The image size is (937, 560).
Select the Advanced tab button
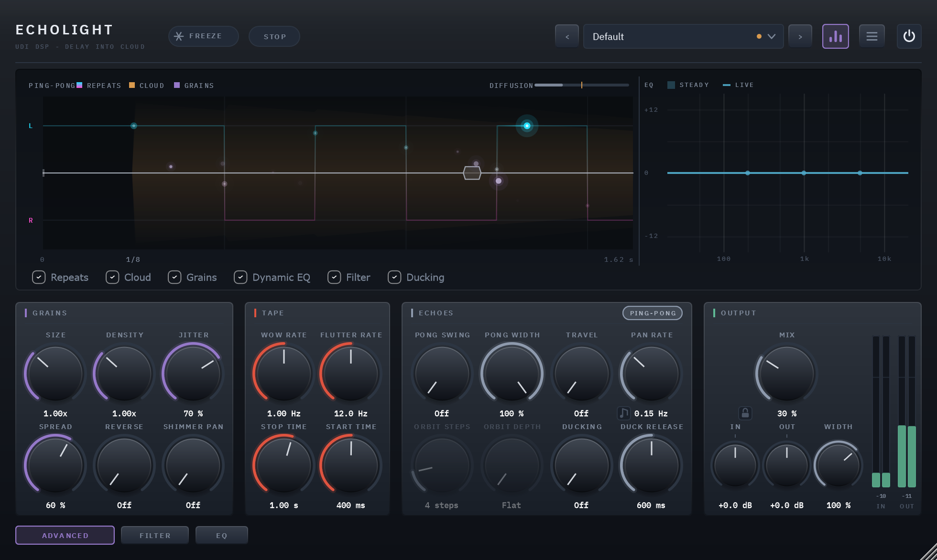(x=65, y=535)
